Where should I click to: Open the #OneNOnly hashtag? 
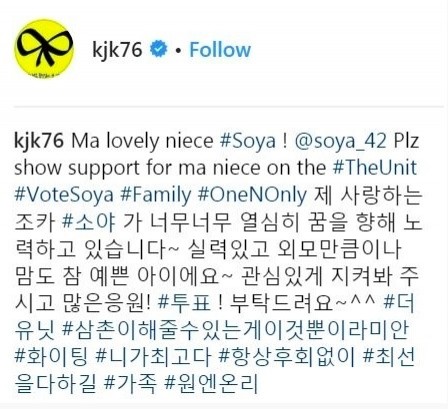[x=252, y=195]
